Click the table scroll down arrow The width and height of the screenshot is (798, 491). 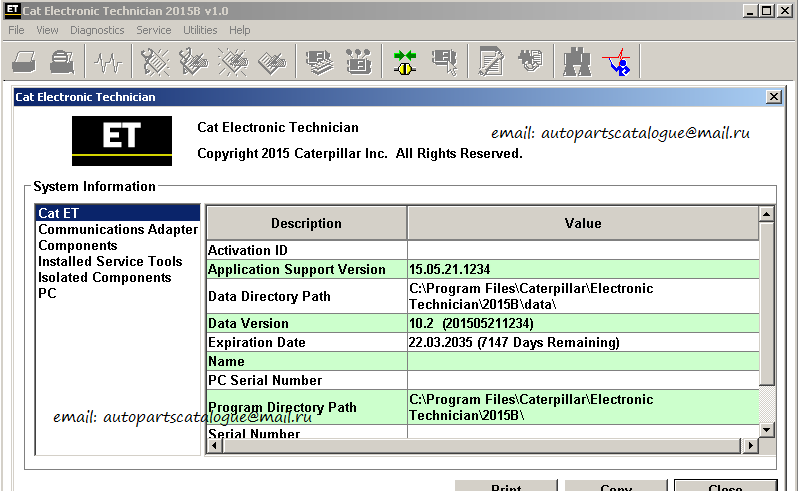(766, 430)
